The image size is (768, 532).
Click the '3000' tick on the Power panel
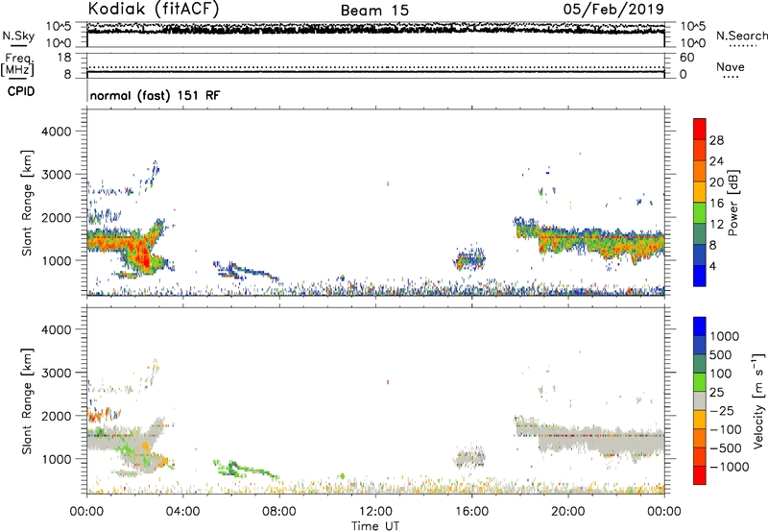(56, 175)
